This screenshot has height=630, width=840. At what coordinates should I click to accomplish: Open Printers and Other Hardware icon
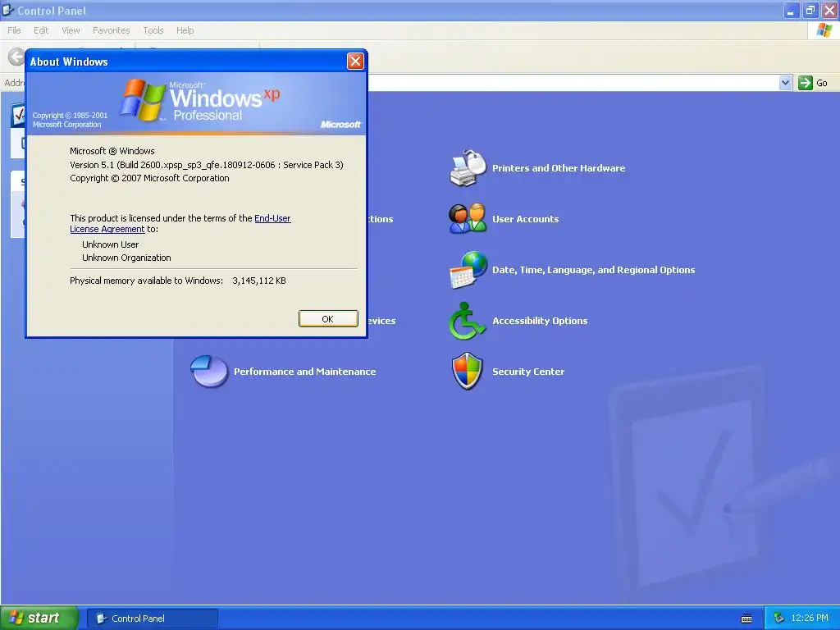(x=468, y=168)
